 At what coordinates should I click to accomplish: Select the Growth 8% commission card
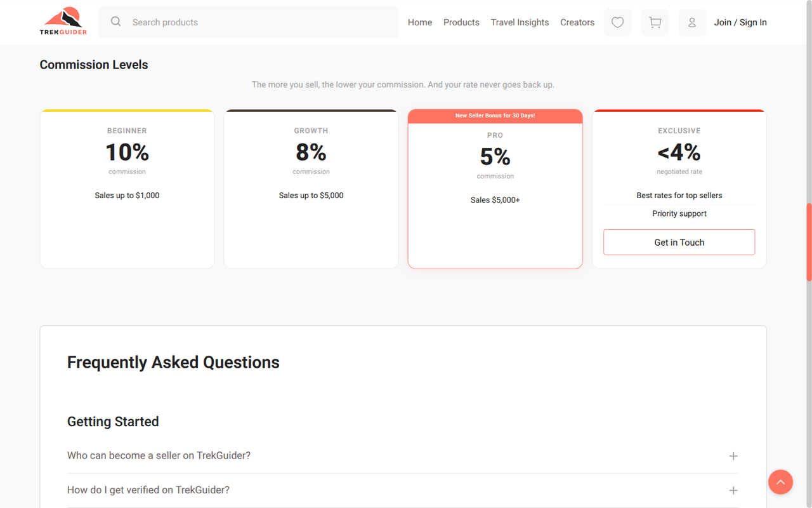click(x=311, y=189)
